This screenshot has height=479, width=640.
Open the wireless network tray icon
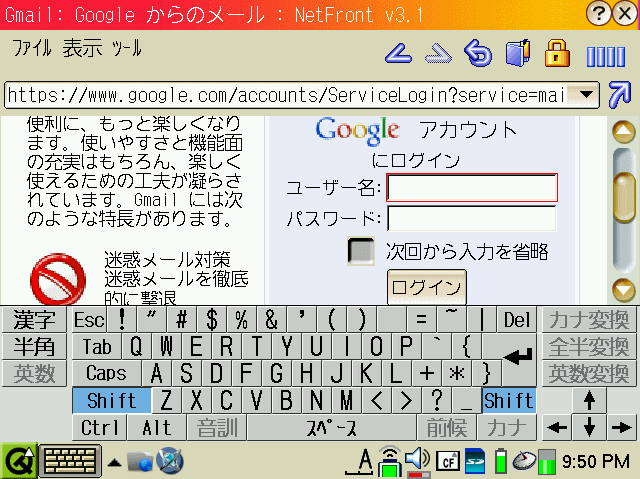coord(389,461)
